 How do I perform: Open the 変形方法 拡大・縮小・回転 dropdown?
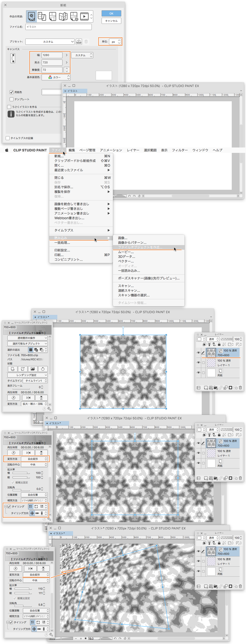[34, 404]
